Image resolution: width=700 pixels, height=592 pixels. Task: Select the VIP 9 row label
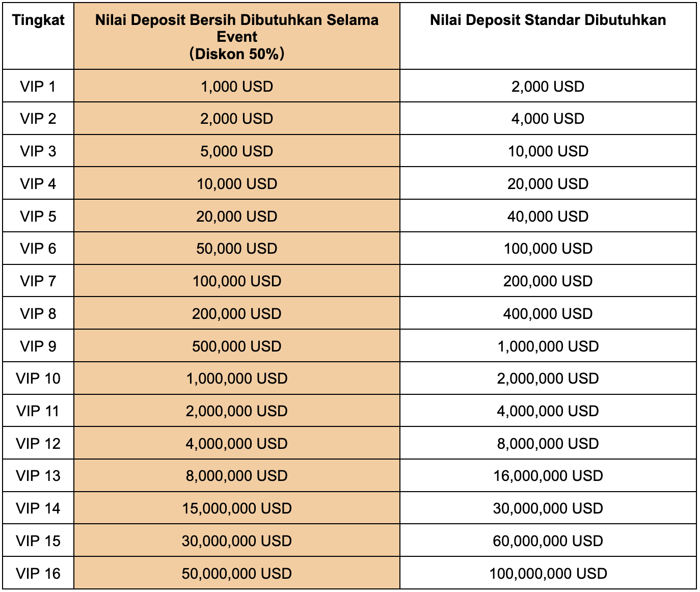pos(38,346)
